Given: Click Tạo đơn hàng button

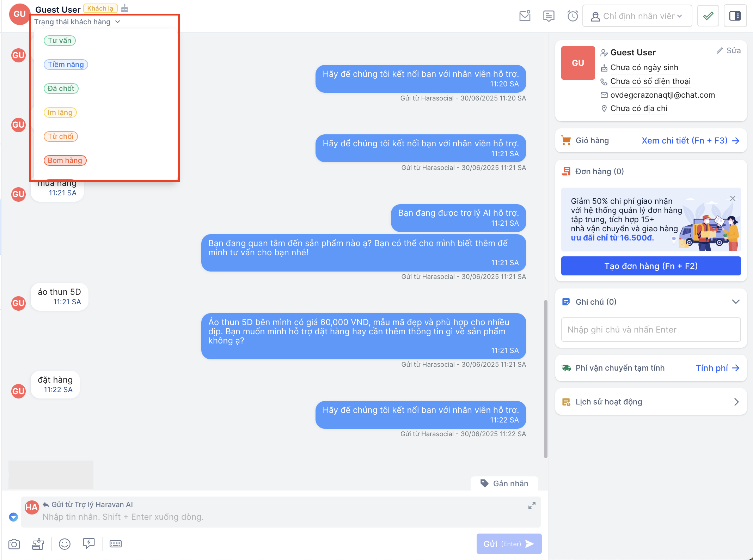Looking at the screenshot, I should point(651,266).
